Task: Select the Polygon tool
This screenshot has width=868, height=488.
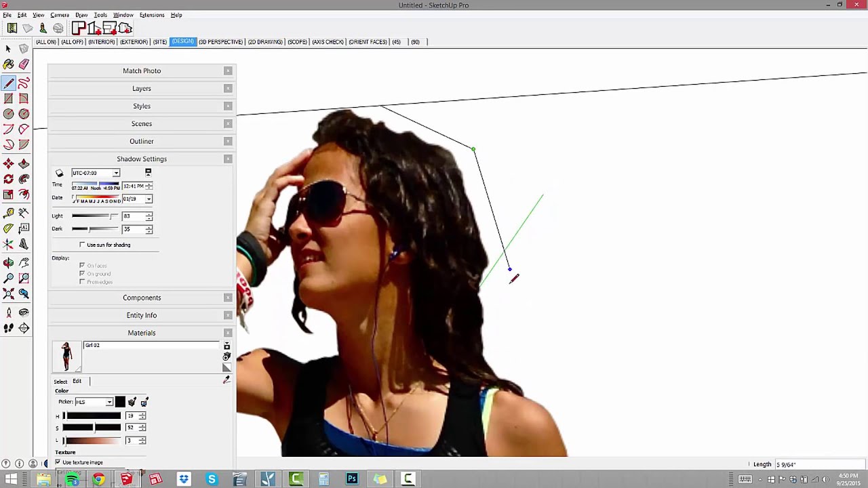Action: click(24, 114)
